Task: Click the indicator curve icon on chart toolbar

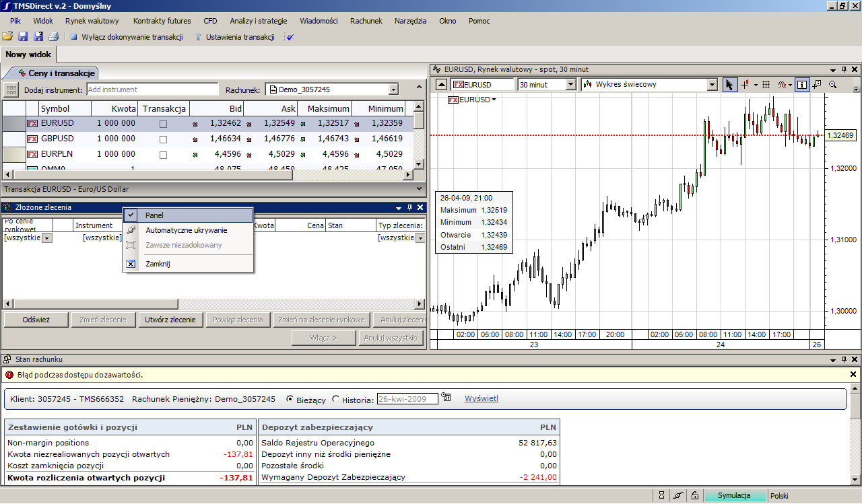Action: point(782,85)
